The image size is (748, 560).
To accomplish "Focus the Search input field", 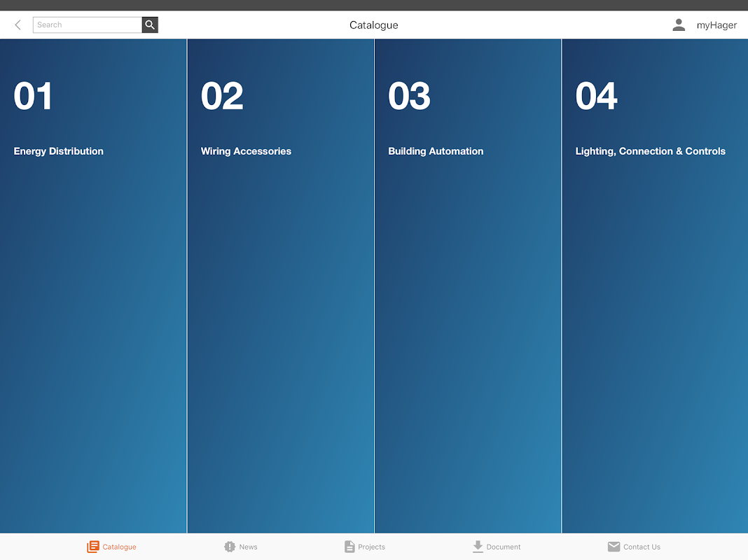I will point(88,24).
